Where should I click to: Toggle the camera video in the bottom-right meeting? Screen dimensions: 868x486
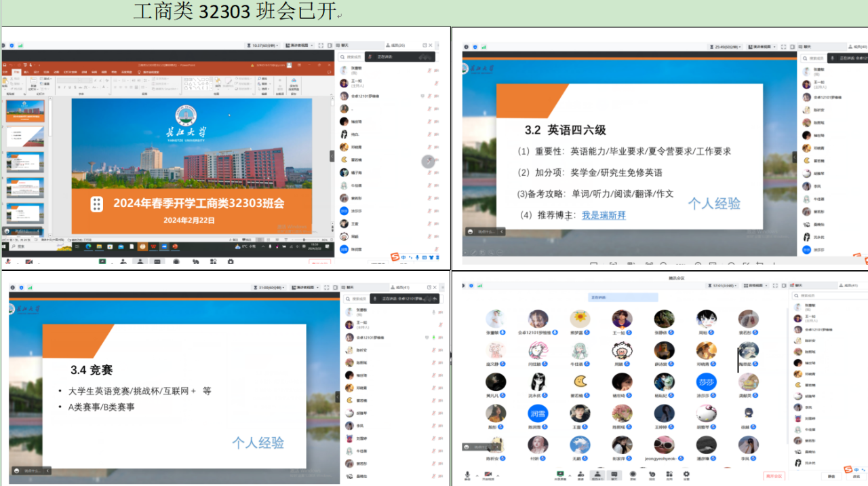click(487, 475)
